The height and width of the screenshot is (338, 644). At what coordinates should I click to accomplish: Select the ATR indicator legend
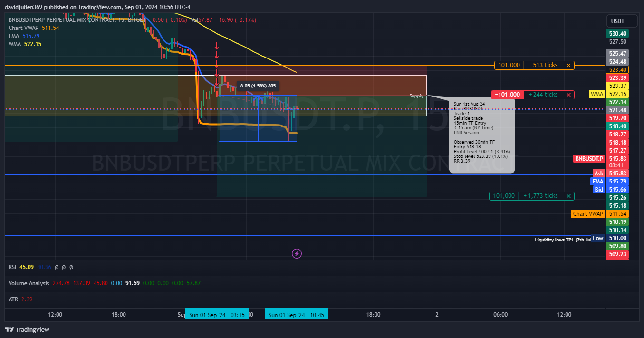click(x=13, y=299)
